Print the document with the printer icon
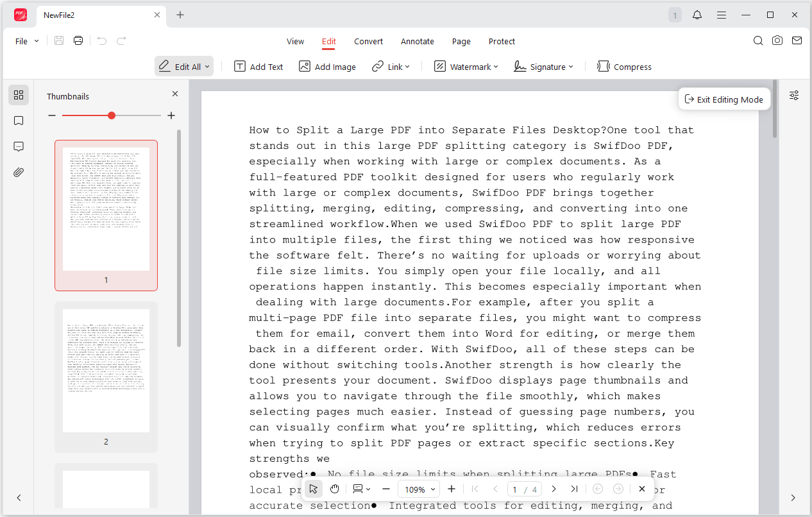This screenshot has height=517, width=812. click(x=78, y=41)
